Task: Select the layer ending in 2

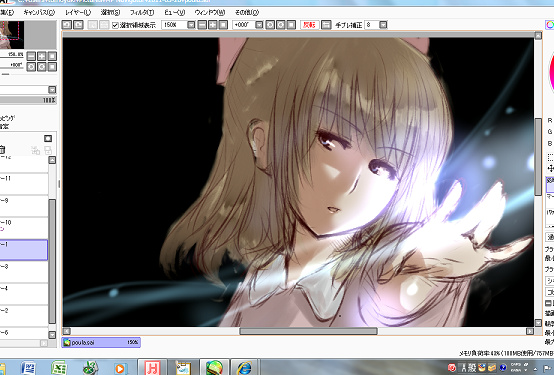Action: point(24,316)
